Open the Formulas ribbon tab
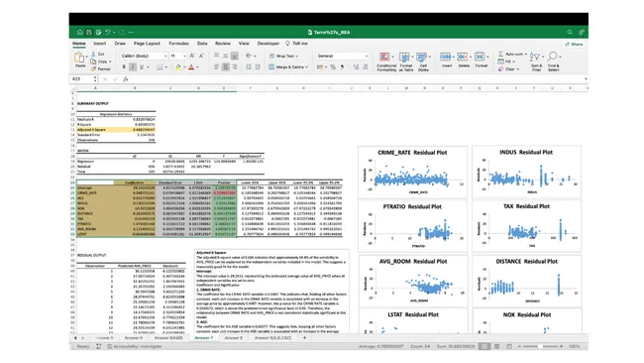The image size is (644, 363). click(x=178, y=44)
